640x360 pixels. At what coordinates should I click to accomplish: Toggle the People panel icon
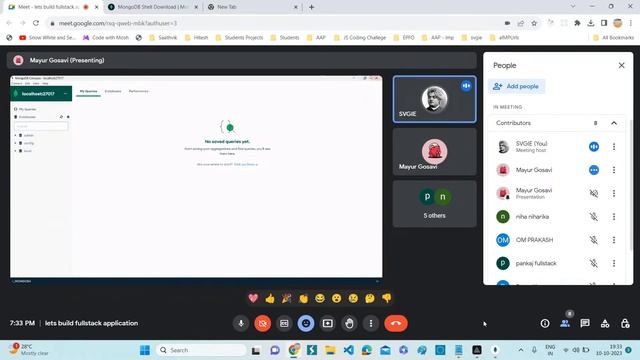pos(565,323)
